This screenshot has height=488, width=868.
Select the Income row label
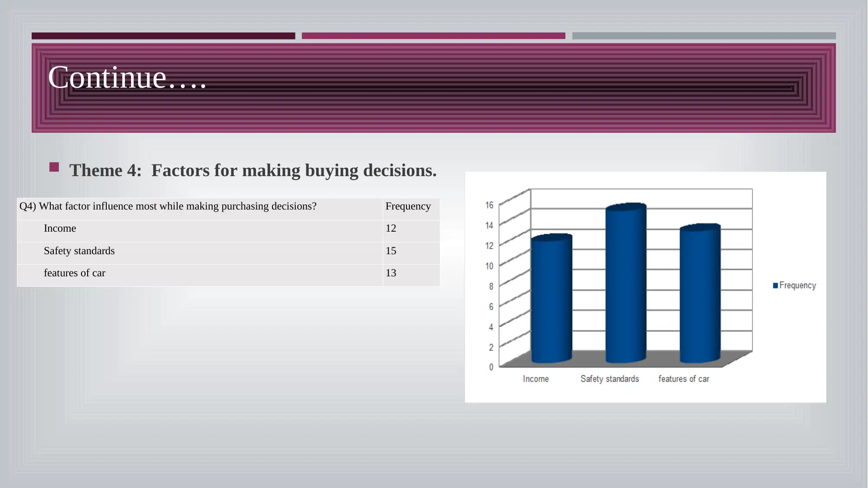point(60,229)
